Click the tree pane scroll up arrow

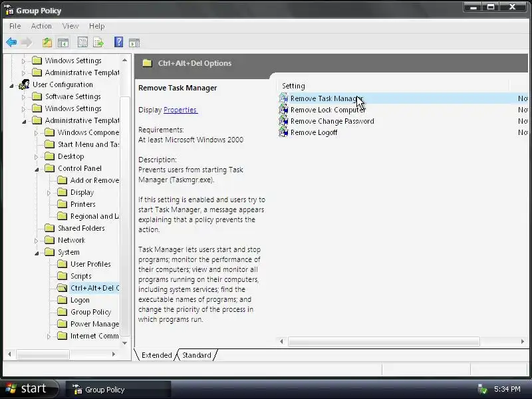pos(125,60)
